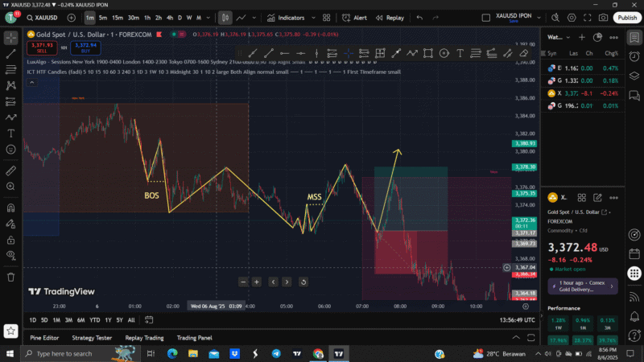Select the 5m timeframe
Image resolution: width=644 pixels, height=362 pixels.
pyautogui.click(x=103, y=18)
